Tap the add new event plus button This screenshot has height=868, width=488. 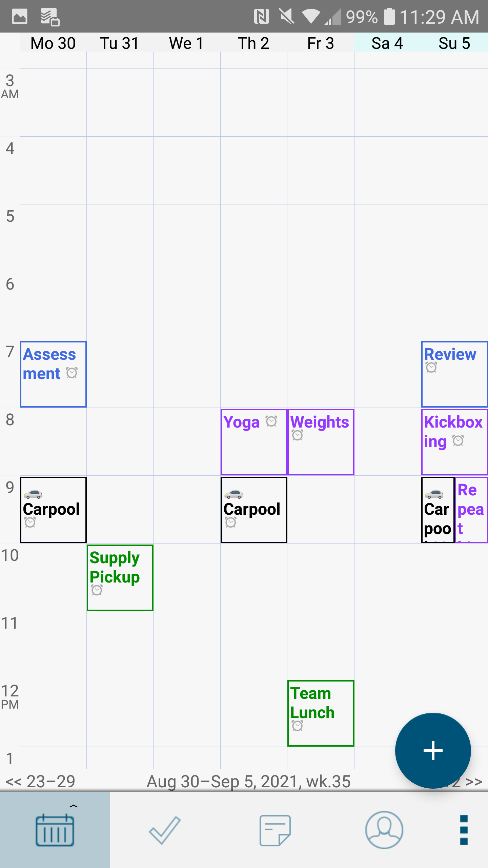click(433, 750)
